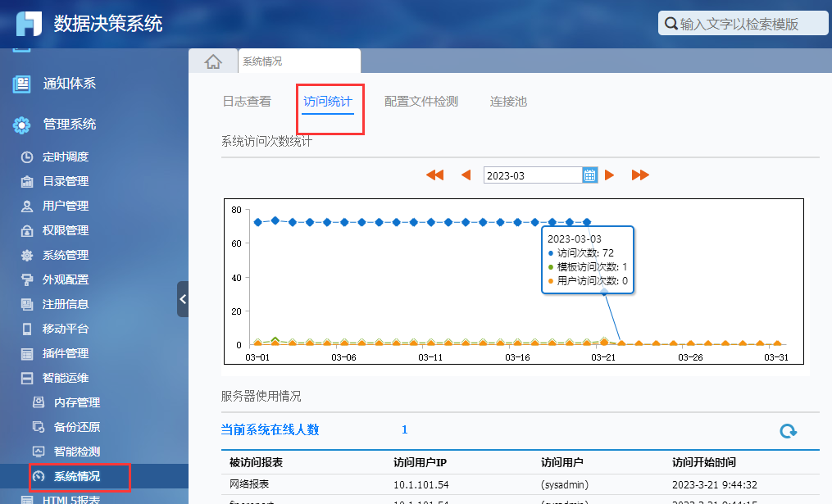Go to next month arrow
Screen dimensions: 832x504
[x=610, y=175]
